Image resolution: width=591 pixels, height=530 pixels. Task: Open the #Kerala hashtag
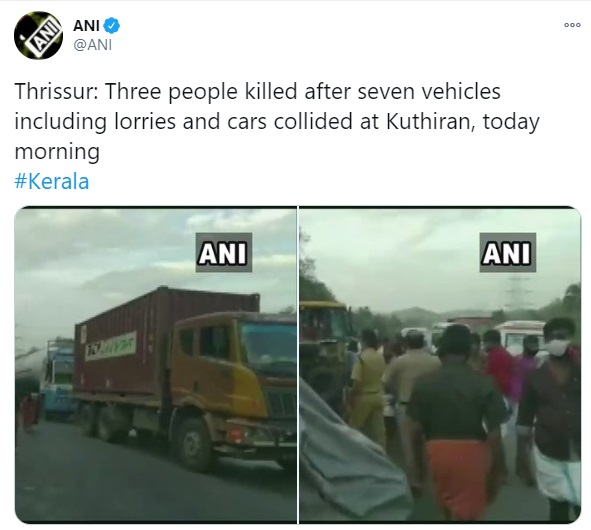tap(52, 181)
